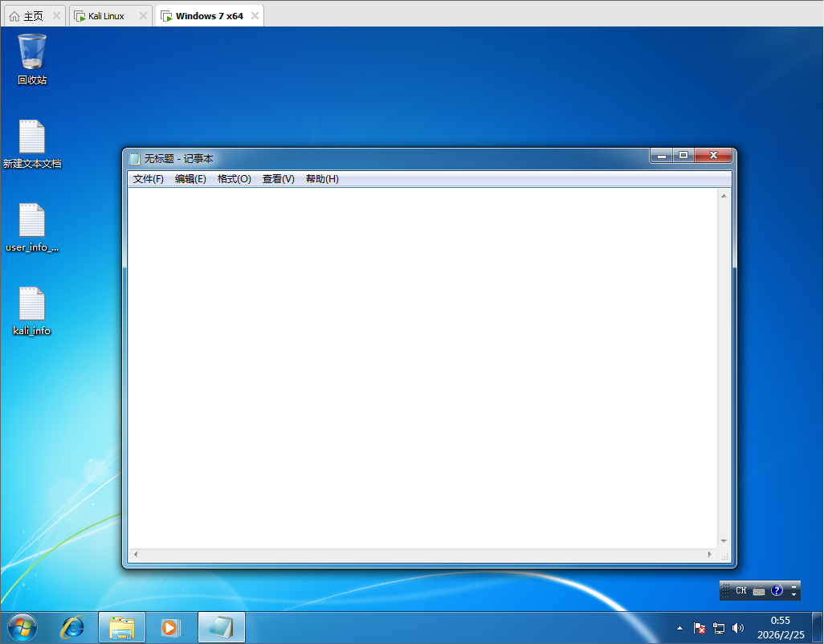Image resolution: width=824 pixels, height=644 pixels.
Task: Close the 主页 tab
Action: pyautogui.click(x=56, y=16)
